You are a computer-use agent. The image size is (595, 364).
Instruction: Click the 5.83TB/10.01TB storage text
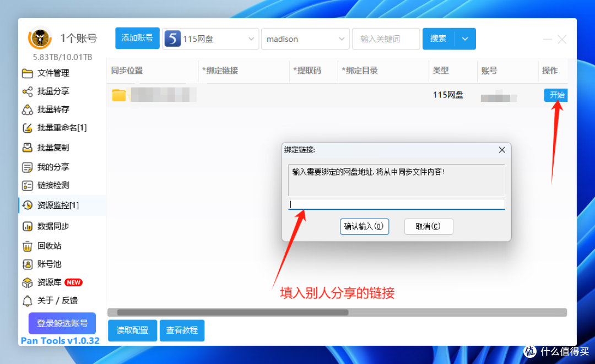coord(63,57)
